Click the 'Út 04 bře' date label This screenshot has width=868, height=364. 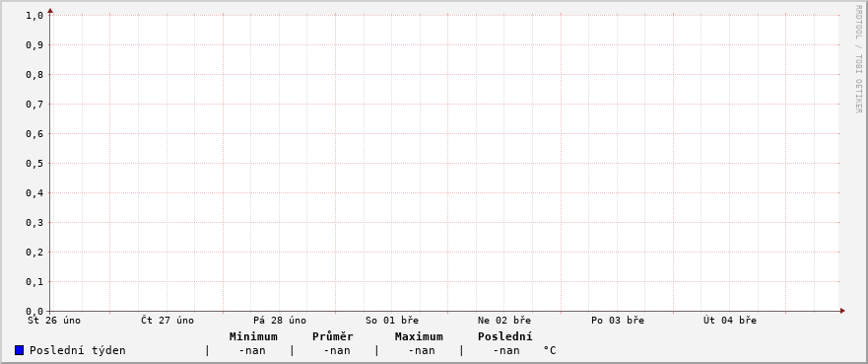coord(730,321)
